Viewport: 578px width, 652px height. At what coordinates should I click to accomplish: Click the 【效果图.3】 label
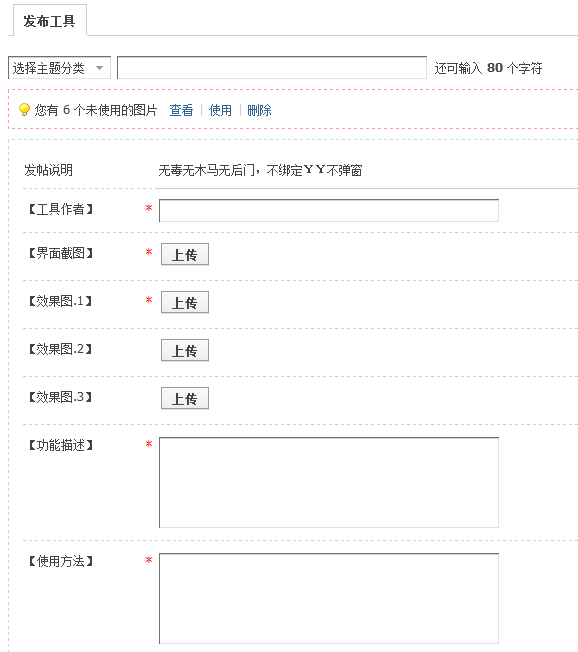tap(60, 397)
